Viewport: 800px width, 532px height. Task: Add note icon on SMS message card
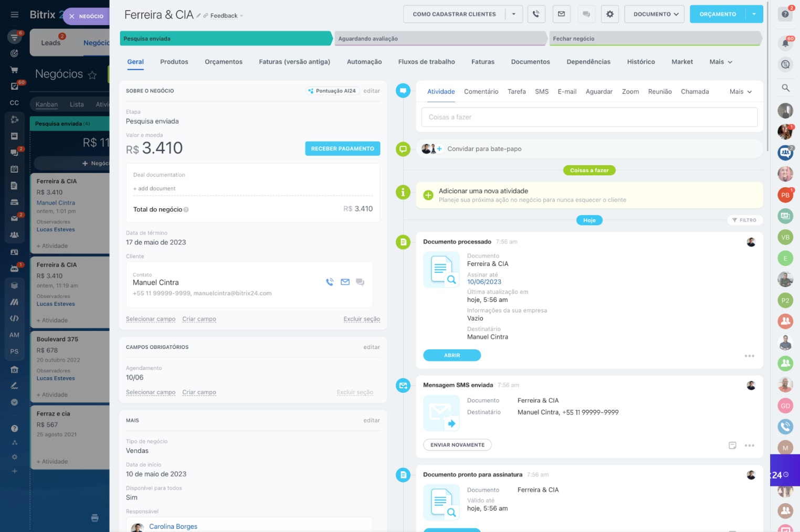click(x=732, y=445)
